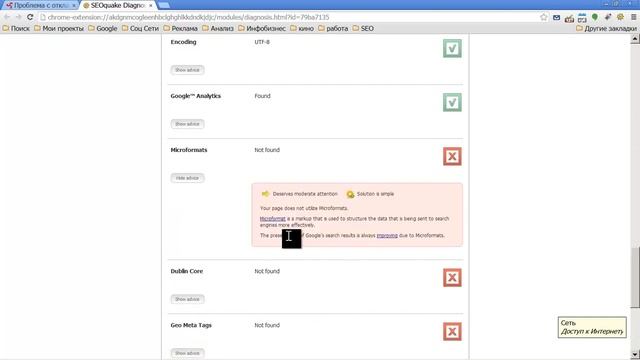The width and height of the screenshot is (640, 360).
Task: Open a new tab
Action: pyautogui.click(x=164, y=5)
